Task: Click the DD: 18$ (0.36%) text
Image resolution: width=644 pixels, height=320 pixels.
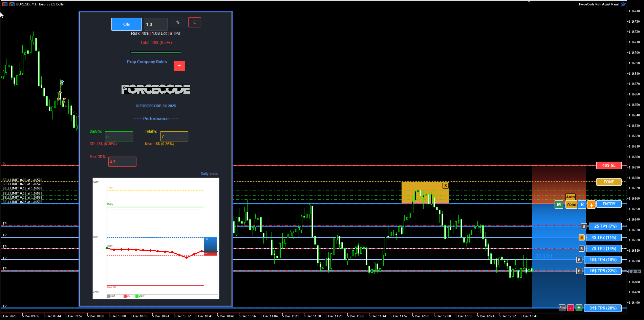Action: pyautogui.click(x=103, y=144)
